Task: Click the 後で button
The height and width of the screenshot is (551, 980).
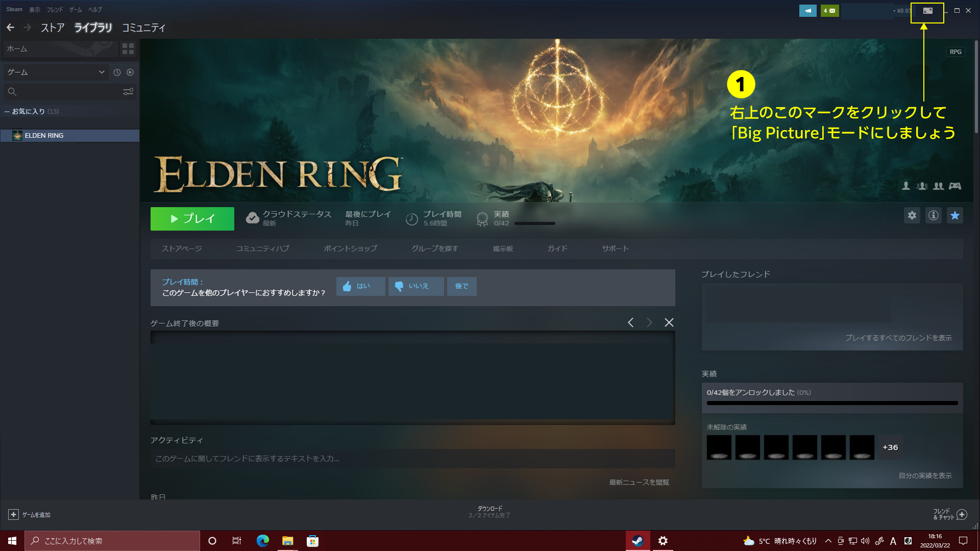Action: [x=462, y=286]
